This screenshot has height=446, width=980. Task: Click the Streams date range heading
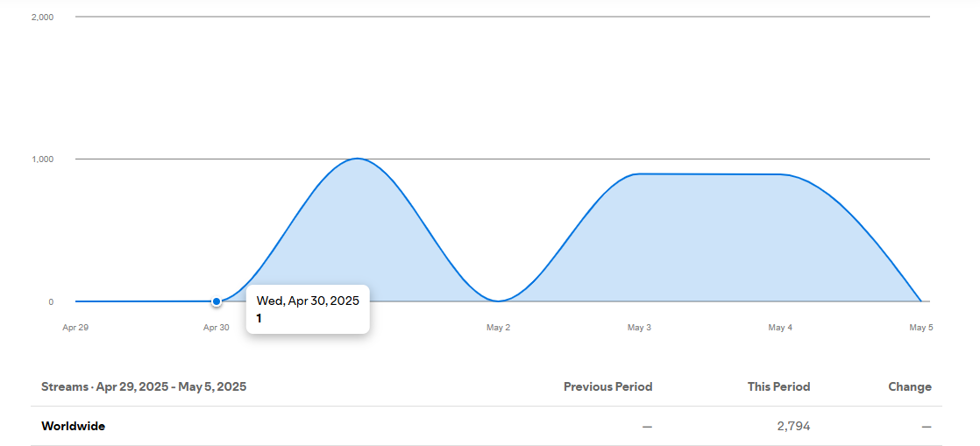tap(144, 386)
